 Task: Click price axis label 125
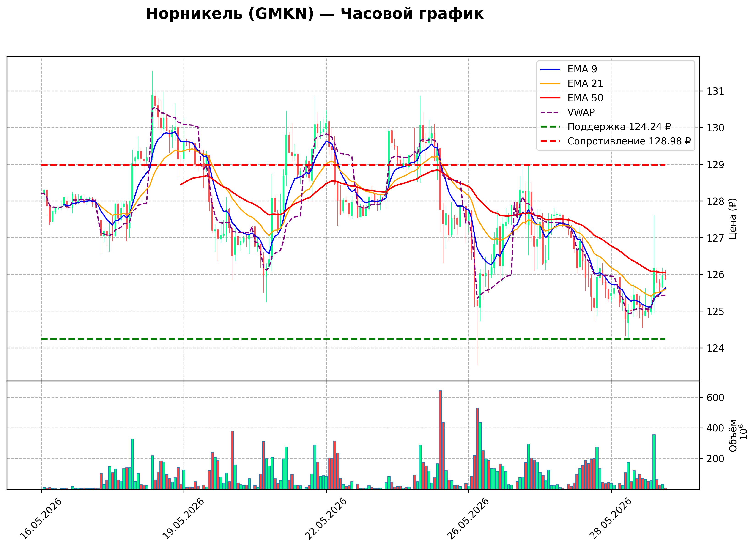(716, 311)
